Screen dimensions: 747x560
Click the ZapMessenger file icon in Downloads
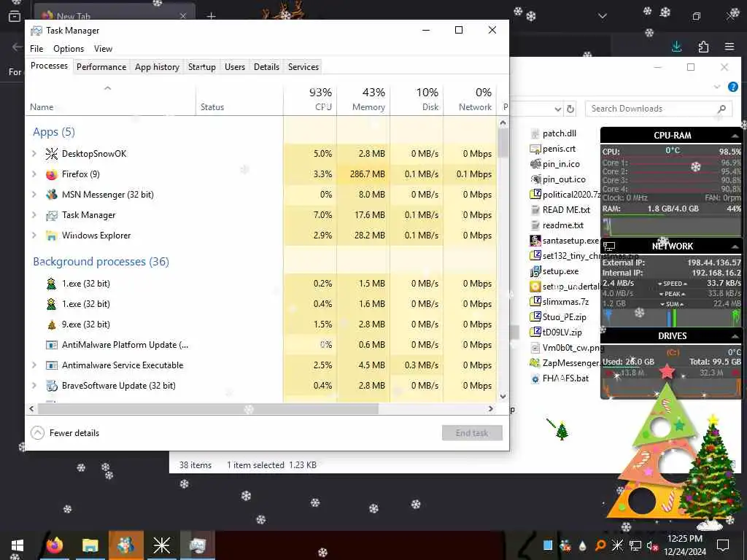pyautogui.click(x=535, y=363)
